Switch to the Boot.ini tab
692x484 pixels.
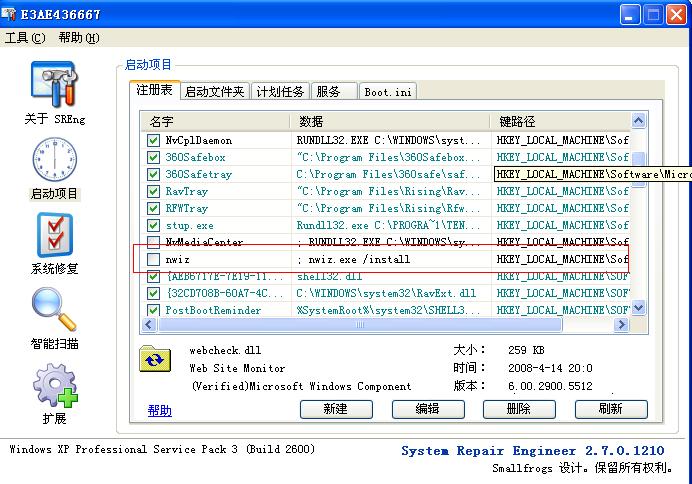coord(388,92)
